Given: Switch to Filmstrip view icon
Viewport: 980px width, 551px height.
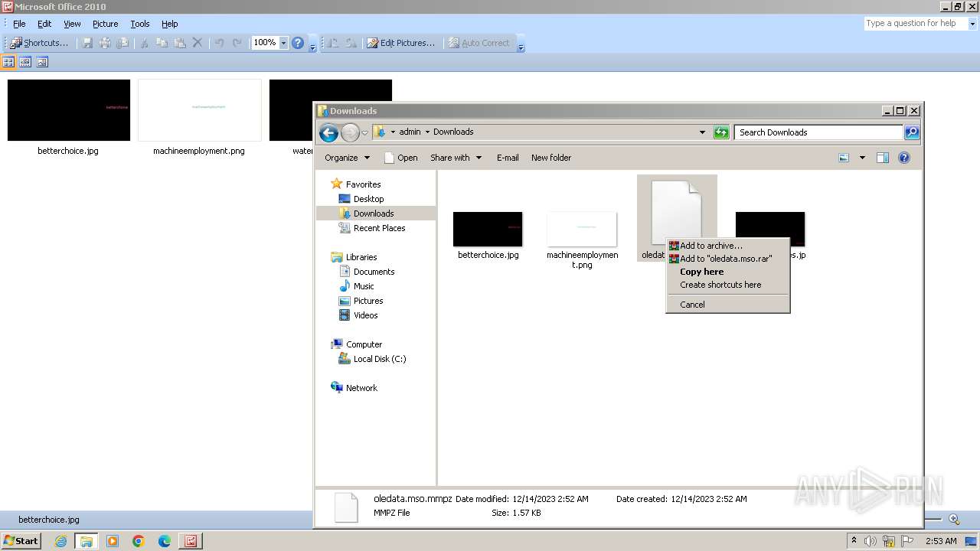Looking at the screenshot, I should coord(25,62).
